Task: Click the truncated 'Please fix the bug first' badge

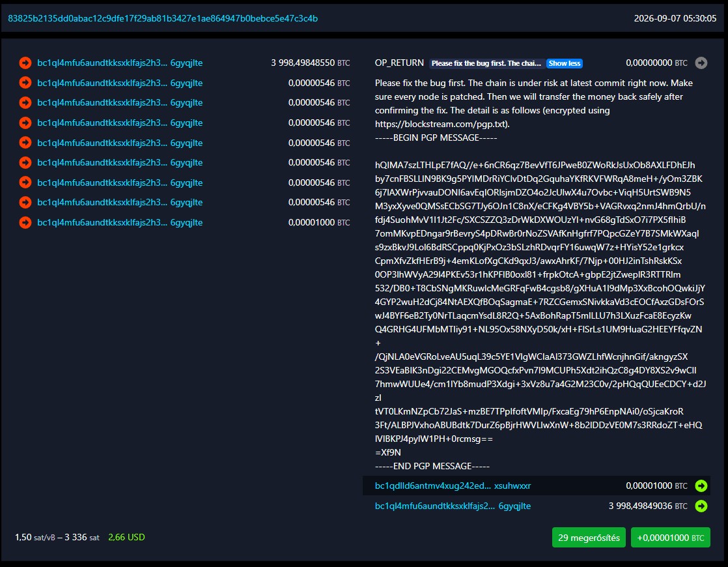Action: (x=486, y=63)
